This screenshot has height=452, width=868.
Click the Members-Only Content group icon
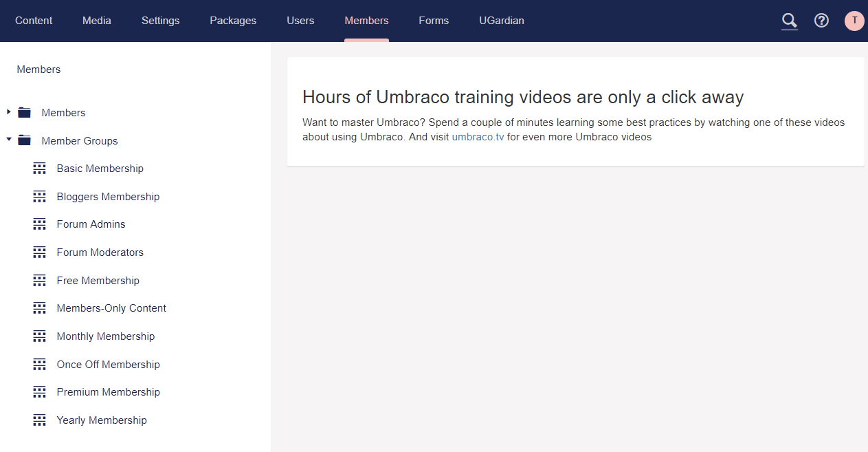pyautogui.click(x=40, y=308)
